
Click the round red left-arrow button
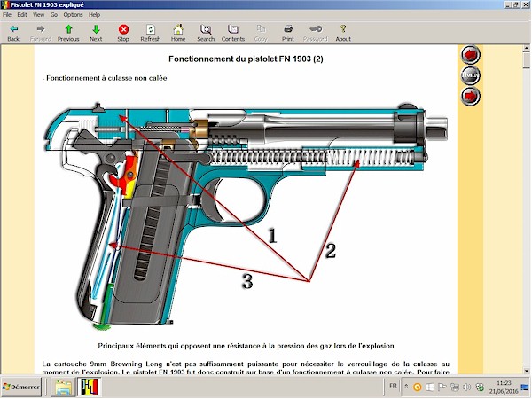click(x=470, y=55)
